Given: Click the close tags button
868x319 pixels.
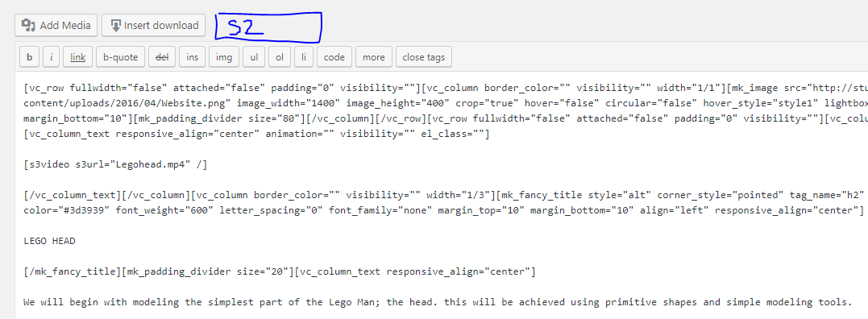Looking at the screenshot, I should 423,57.
